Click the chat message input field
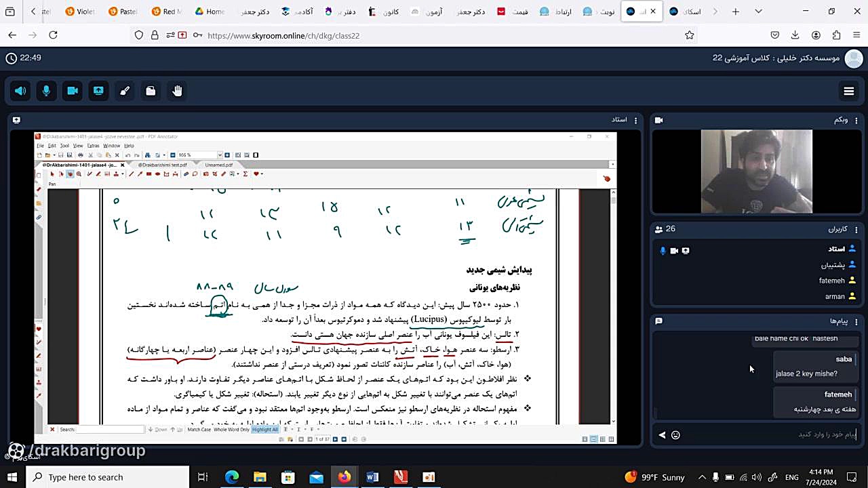Viewport: 868px width, 488px height. [772, 434]
